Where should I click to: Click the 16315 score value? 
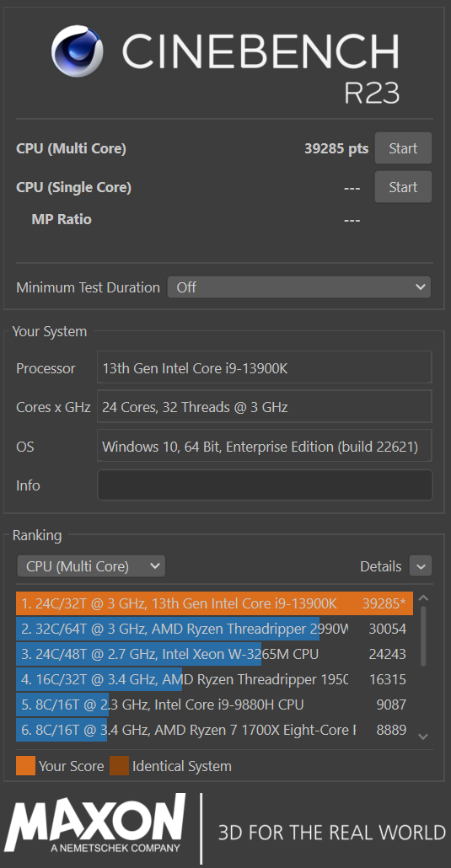[387, 679]
